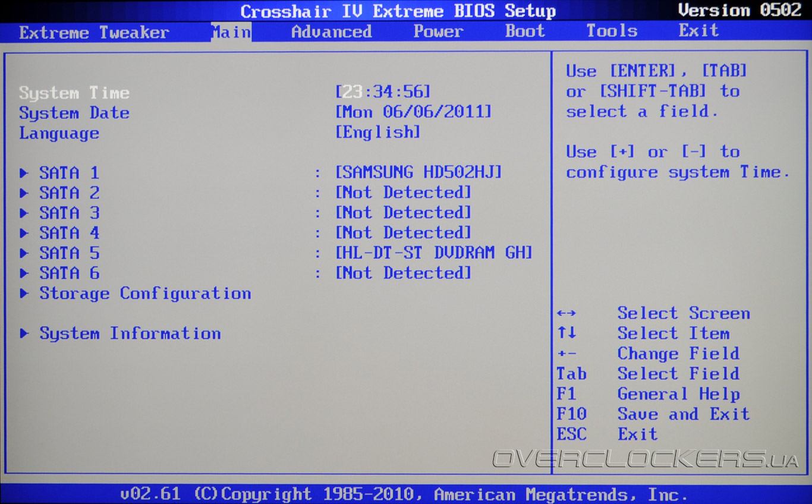Go to the Boot tab
The width and height of the screenshot is (812, 504).
(524, 31)
